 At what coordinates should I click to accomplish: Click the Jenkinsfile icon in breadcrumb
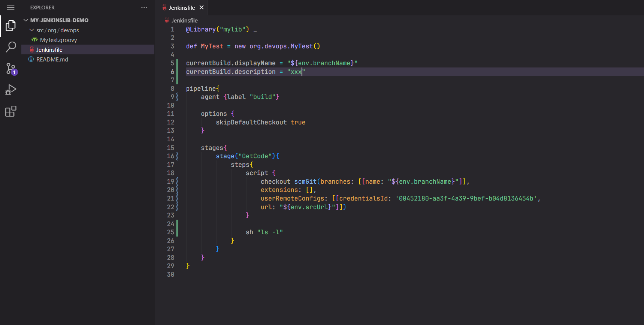167,20
